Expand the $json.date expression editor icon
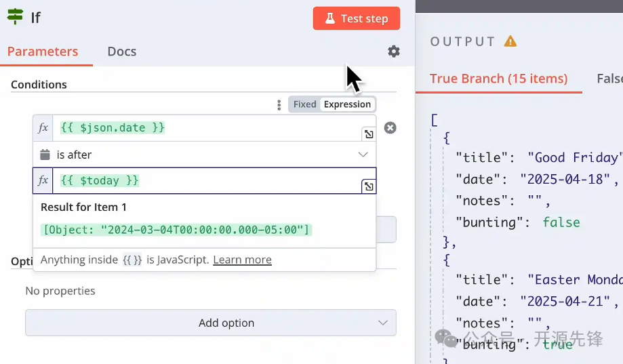The height and width of the screenshot is (364, 623). pyautogui.click(x=369, y=134)
